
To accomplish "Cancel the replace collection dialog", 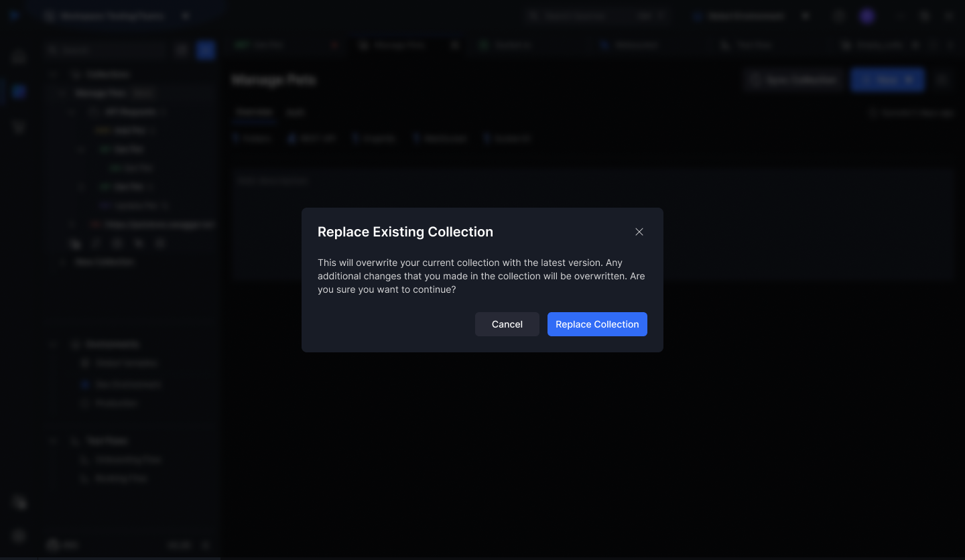I will (507, 324).
